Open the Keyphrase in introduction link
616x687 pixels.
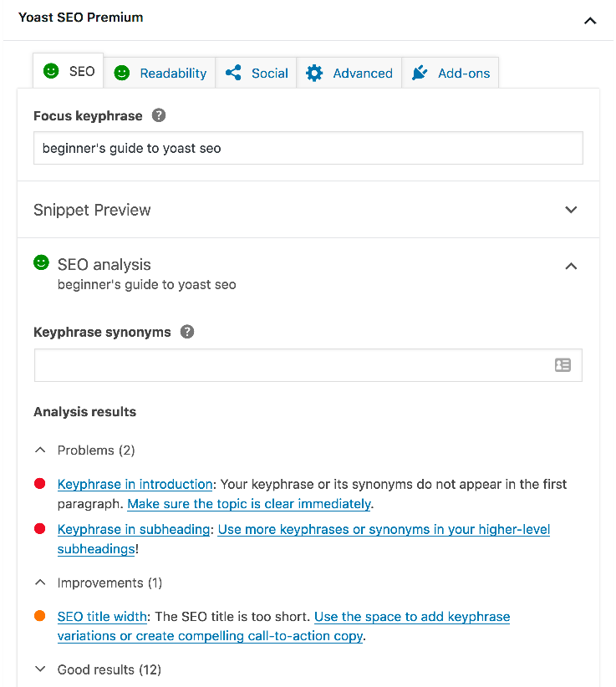(135, 484)
